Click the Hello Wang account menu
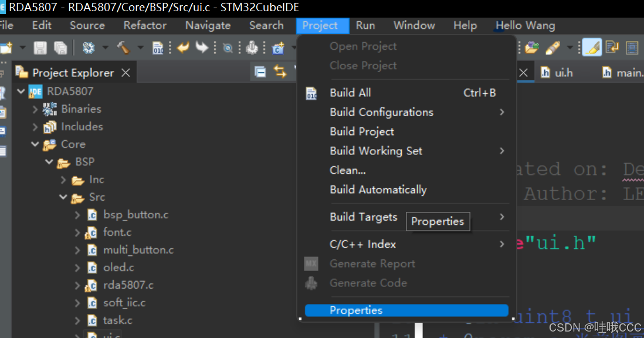This screenshot has height=338, width=644. click(526, 25)
